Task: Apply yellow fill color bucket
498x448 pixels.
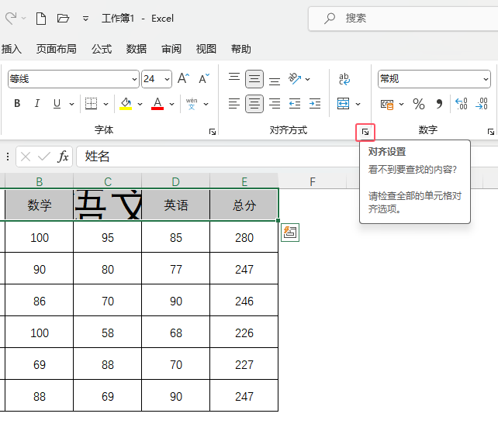Action: click(x=126, y=103)
